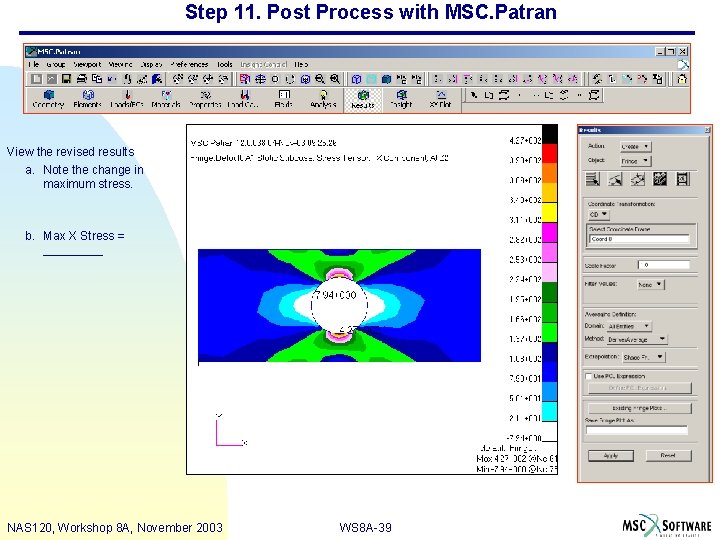Image resolution: width=720 pixels, height=540 pixels.
Task: Click the Zoom in magnifier icon
Action: (x=335, y=79)
